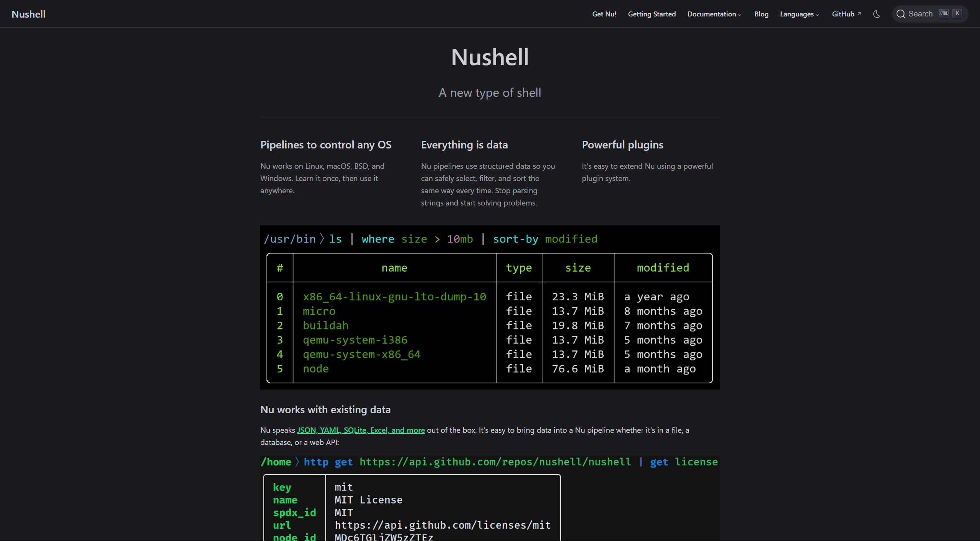Image resolution: width=980 pixels, height=541 pixels.
Task: Click the 'name' column header in table
Action: click(x=394, y=268)
